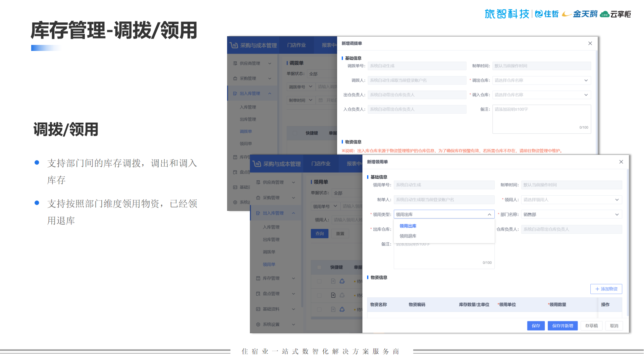Click the blue audit icon in first table row
Image resolution: width=644 pixels, height=362 pixels.
click(x=342, y=281)
